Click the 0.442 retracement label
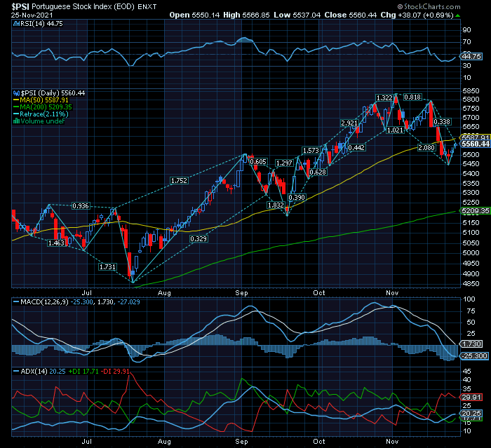The height and width of the screenshot is (448, 491). (x=356, y=147)
